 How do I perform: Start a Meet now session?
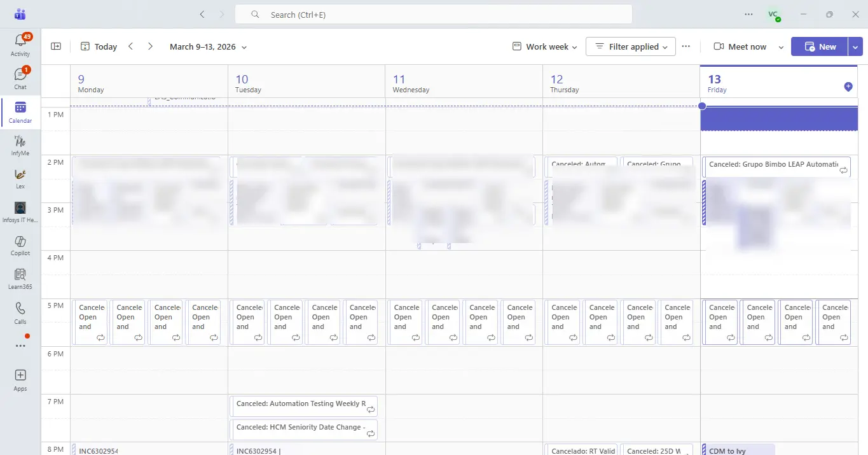tap(740, 46)
